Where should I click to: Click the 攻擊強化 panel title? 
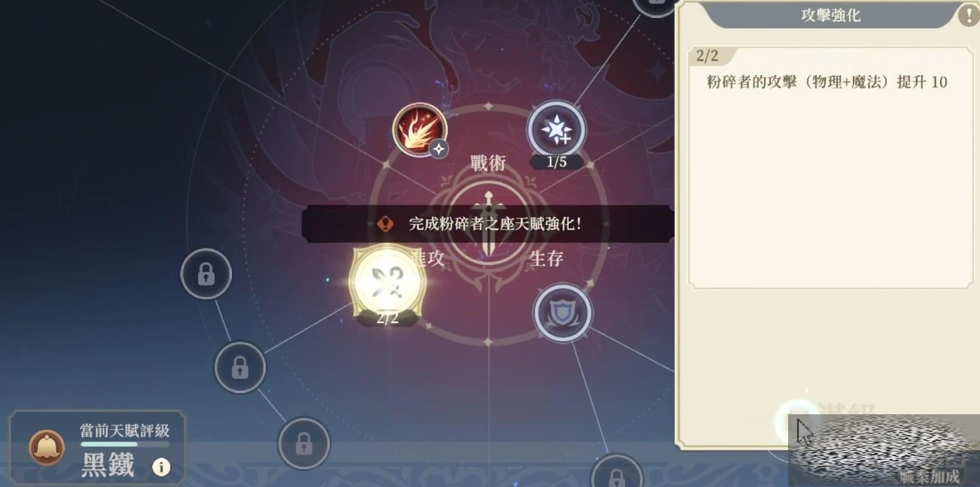click(x=831, y=15)
